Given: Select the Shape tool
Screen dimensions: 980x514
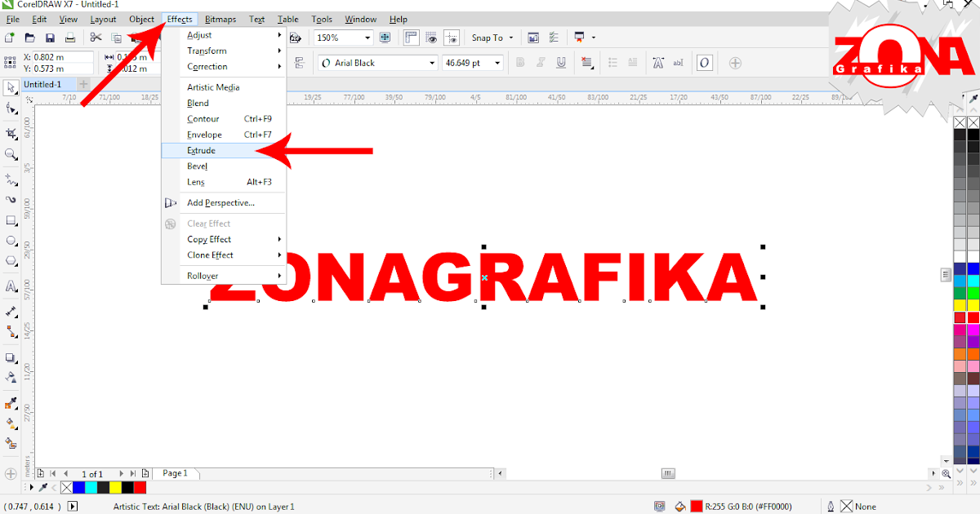Looking at the screenshot, I should [x=11, y=108].
